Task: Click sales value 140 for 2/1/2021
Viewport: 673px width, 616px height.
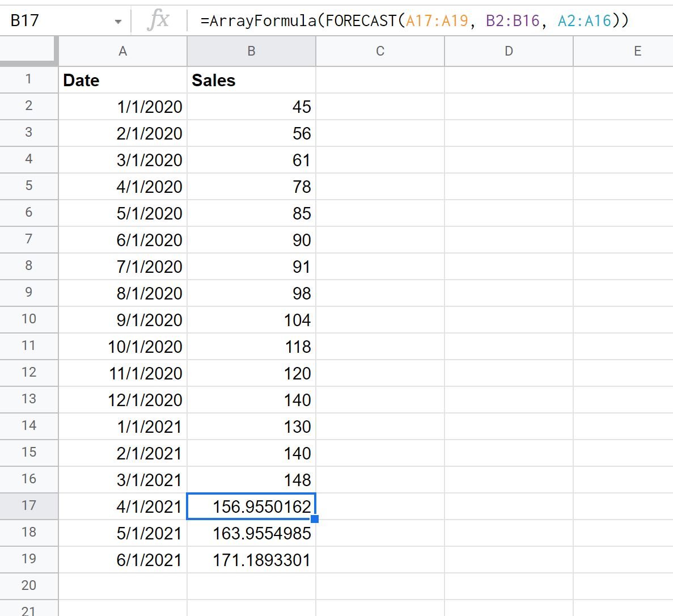Action: [252, 453]
